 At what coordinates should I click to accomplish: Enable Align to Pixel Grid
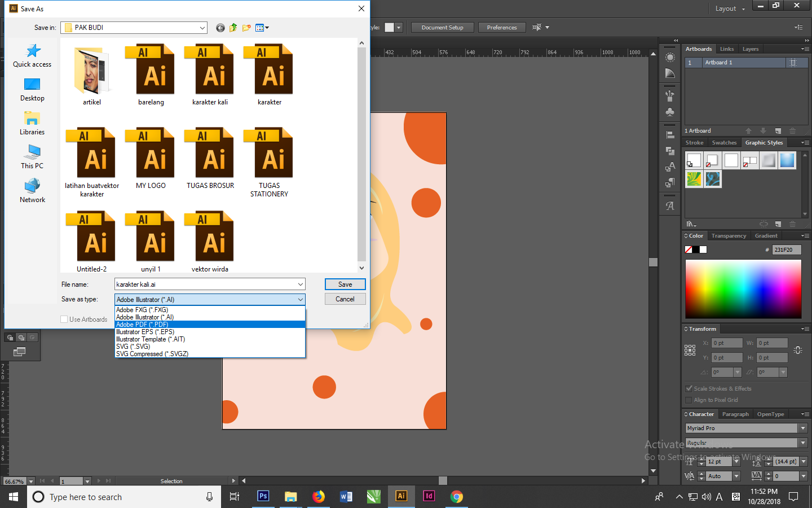click(689, 400)
